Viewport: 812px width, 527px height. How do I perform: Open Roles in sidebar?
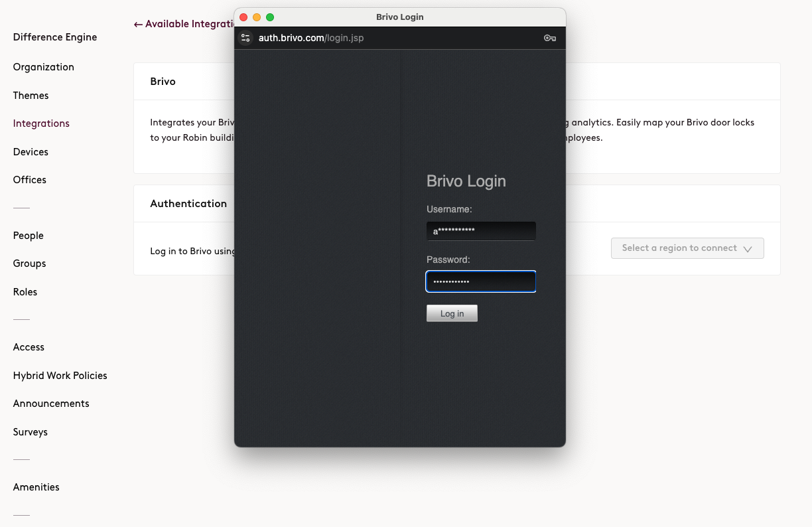coord(25,292)
